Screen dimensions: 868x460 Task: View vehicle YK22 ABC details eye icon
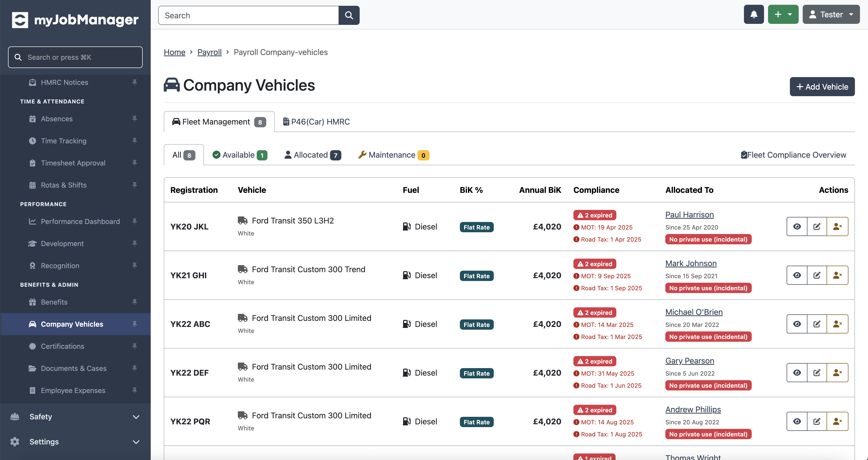click(797, 324)
